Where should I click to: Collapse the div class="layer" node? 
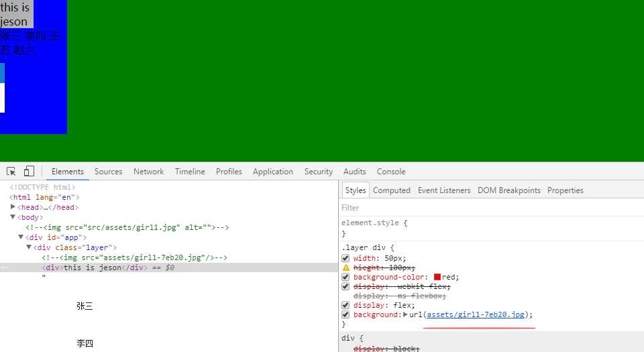(29, 247)
